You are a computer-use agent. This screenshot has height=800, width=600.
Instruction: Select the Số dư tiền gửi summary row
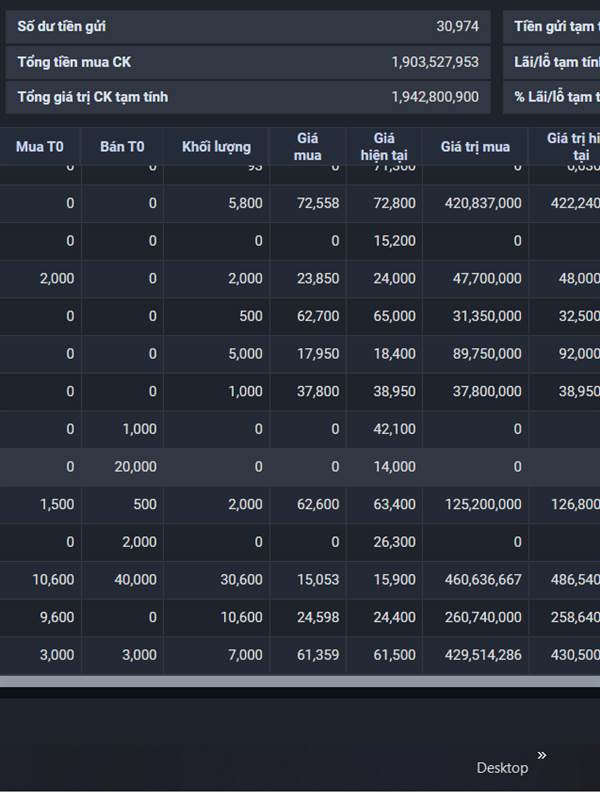tap(248, 27)
